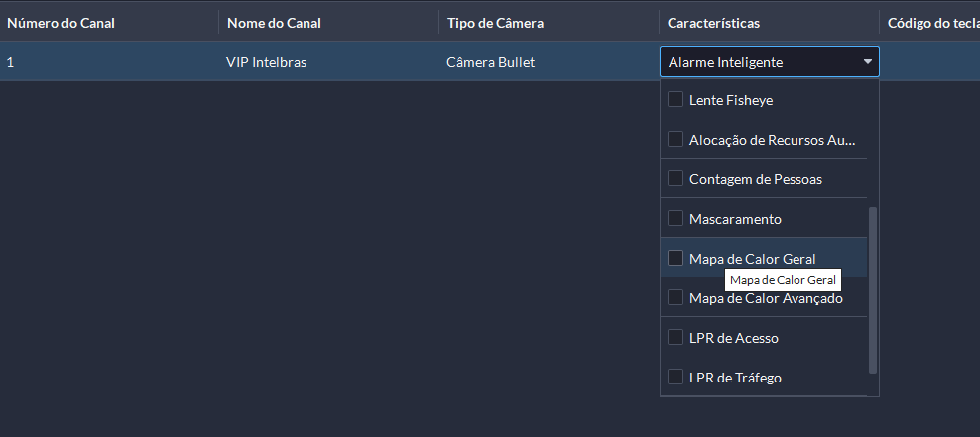The image size is (980, 437).
Task: Enable the LPR de Acesso checkbox
Action: pos(675,337)
